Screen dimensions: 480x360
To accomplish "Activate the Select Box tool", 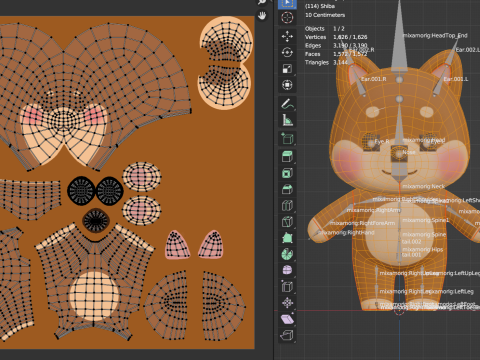I will click(x=287, y=3).
